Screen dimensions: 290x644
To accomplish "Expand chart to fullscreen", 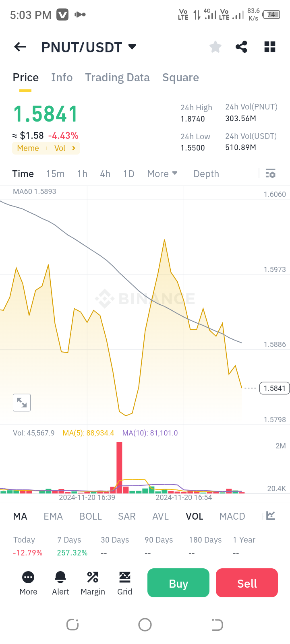I will point(22,402).
